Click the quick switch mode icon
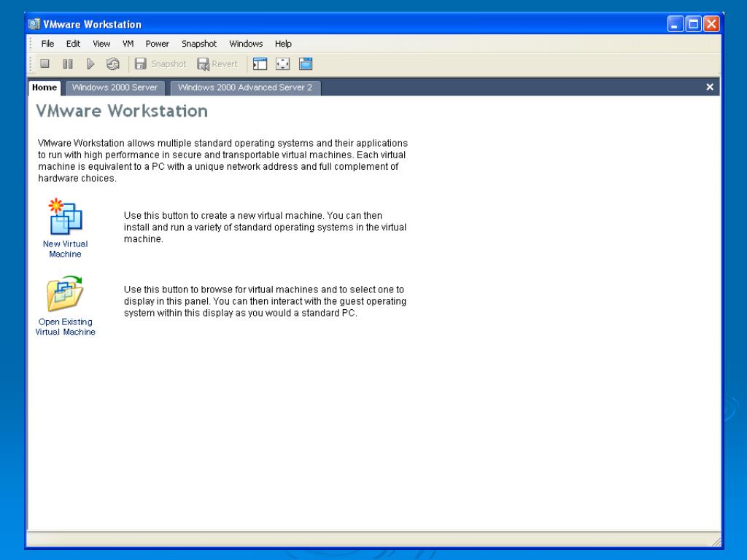 click(x=306, y=64)
